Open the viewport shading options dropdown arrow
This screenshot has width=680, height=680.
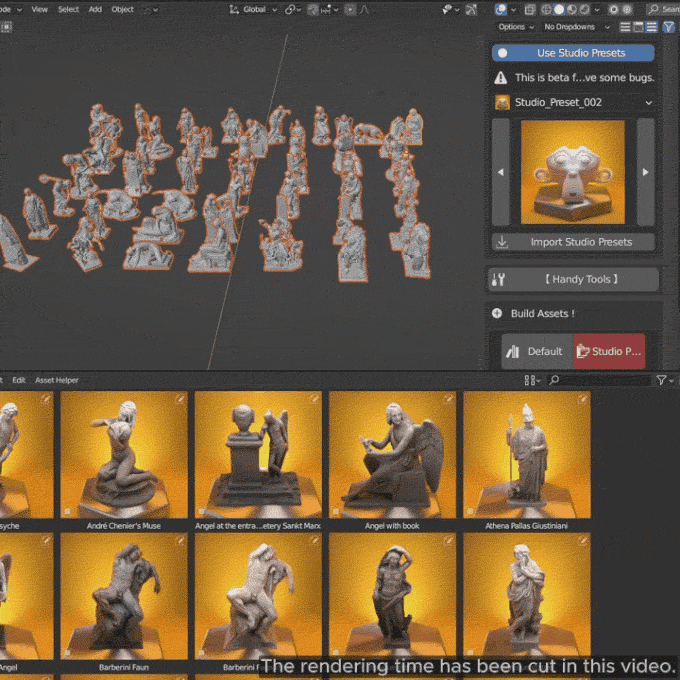click(x=597, y=10)
